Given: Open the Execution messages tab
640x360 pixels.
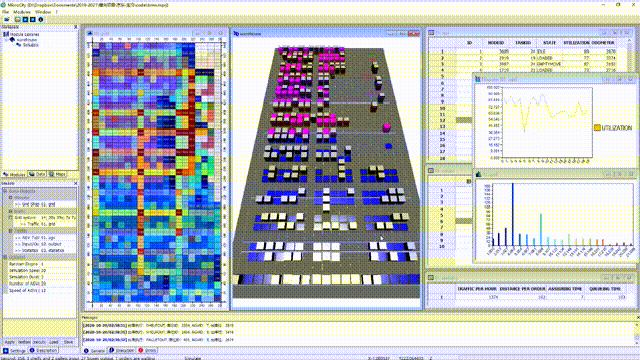Looking at the screenshot, I should (122, 351).
